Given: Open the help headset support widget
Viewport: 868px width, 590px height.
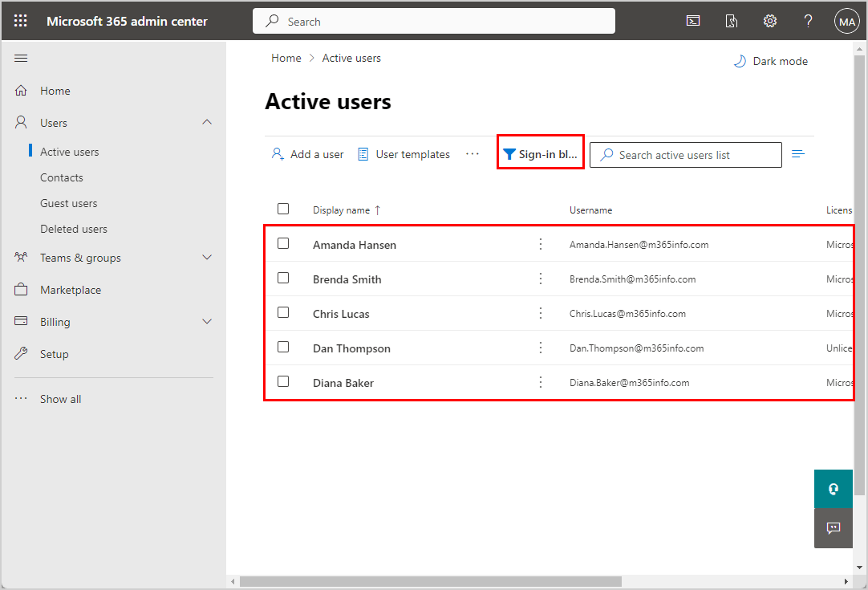Looking at the screenshot, I should click(x=834, y=489).
